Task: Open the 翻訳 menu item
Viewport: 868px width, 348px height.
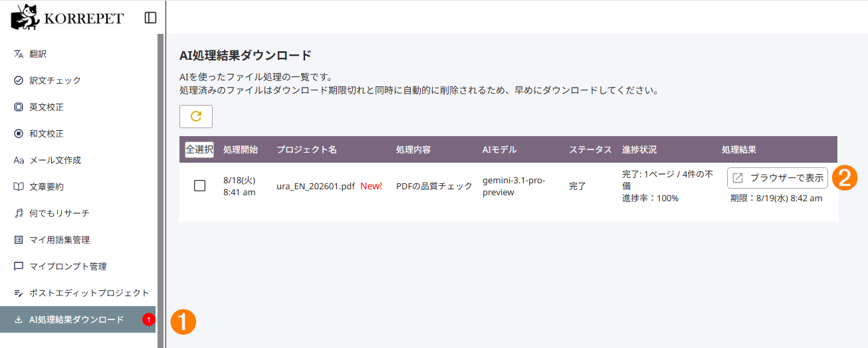Action: coord(78,54)
